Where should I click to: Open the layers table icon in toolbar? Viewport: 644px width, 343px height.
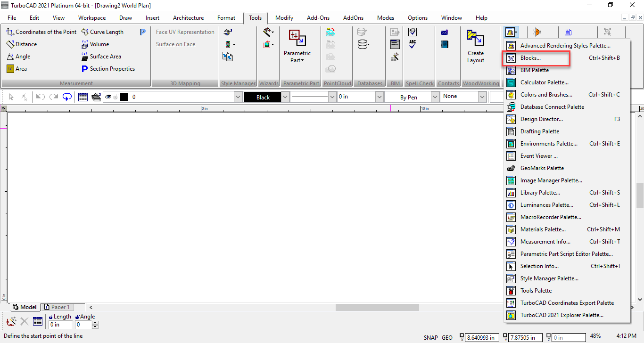83,97
